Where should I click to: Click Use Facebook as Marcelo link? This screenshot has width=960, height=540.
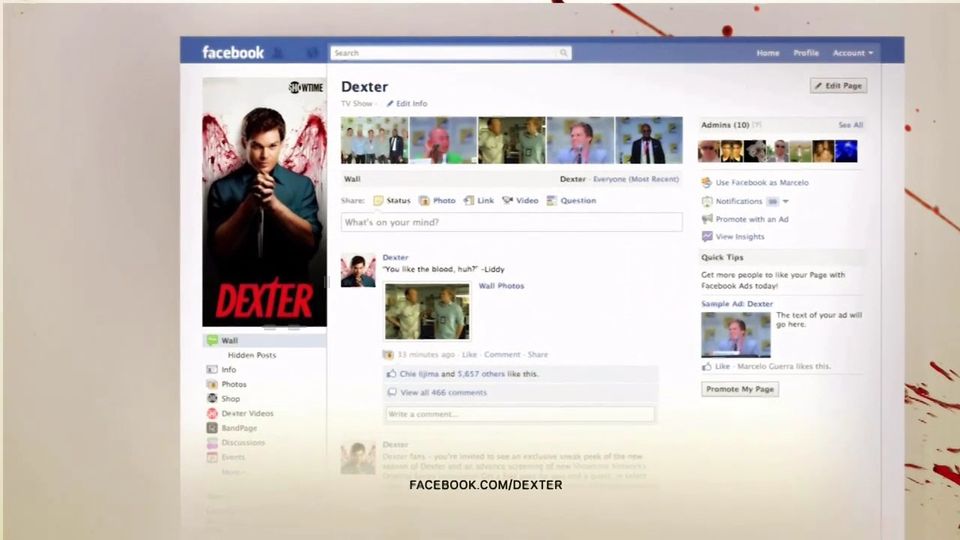click(762, 182)
